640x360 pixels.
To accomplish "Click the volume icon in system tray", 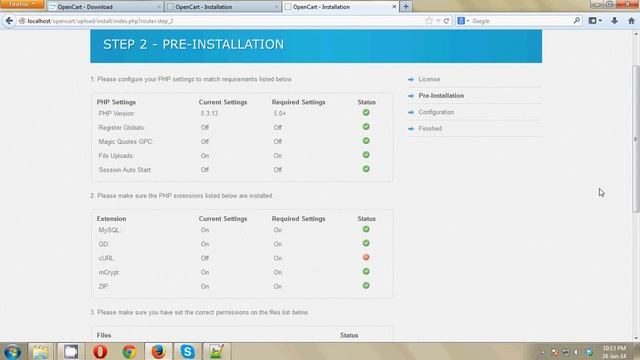I will coord(576,352).
